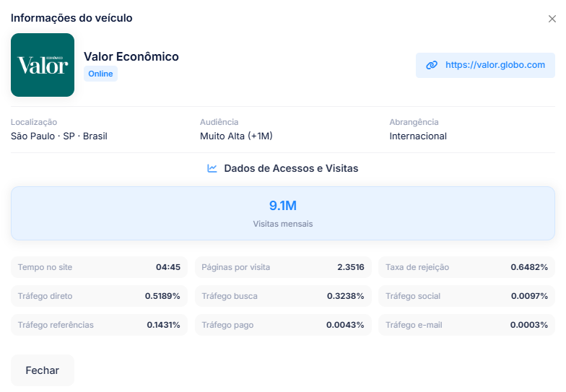Click the Internacional coverage value

click(418, 136)
